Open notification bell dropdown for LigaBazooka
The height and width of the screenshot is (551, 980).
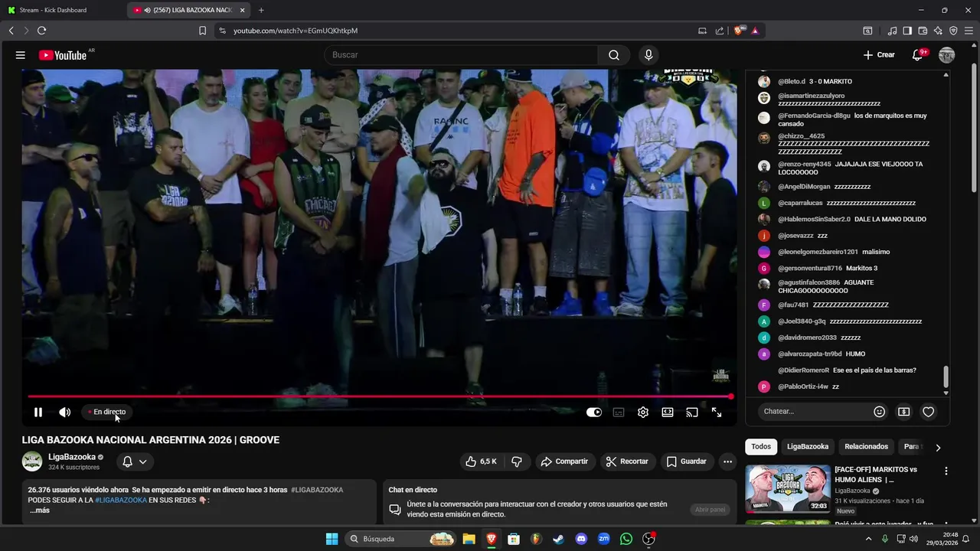pos(135,461)
